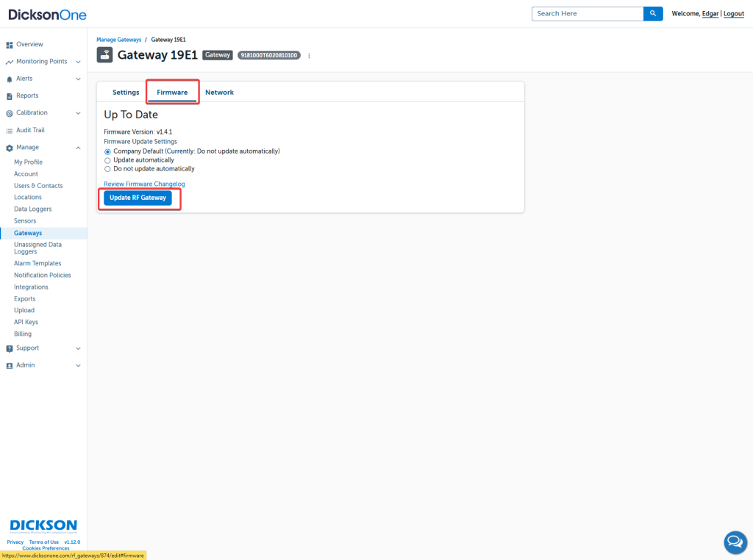Switch to the Settings tab
753x560 pixels.
(x=126, y=93)
